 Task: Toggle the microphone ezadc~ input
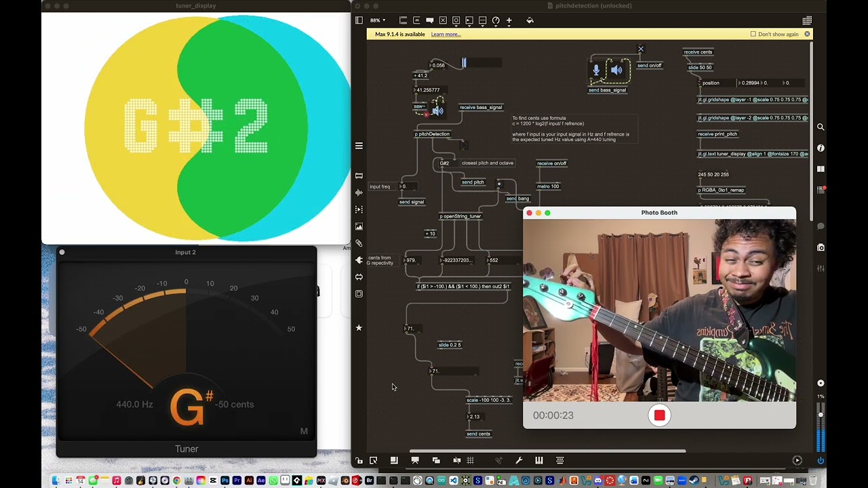[596, 70]
